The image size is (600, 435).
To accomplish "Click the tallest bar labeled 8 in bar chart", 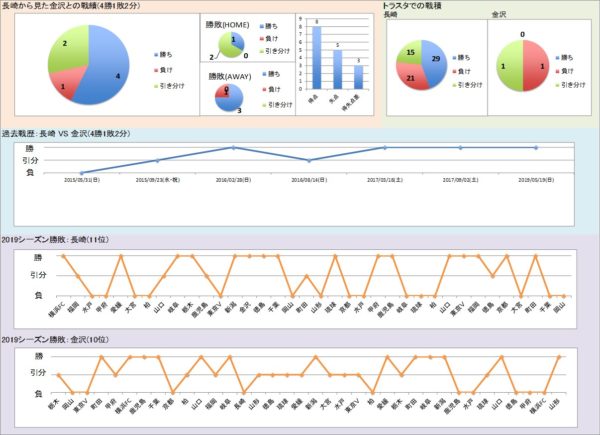I will (317, 57).
